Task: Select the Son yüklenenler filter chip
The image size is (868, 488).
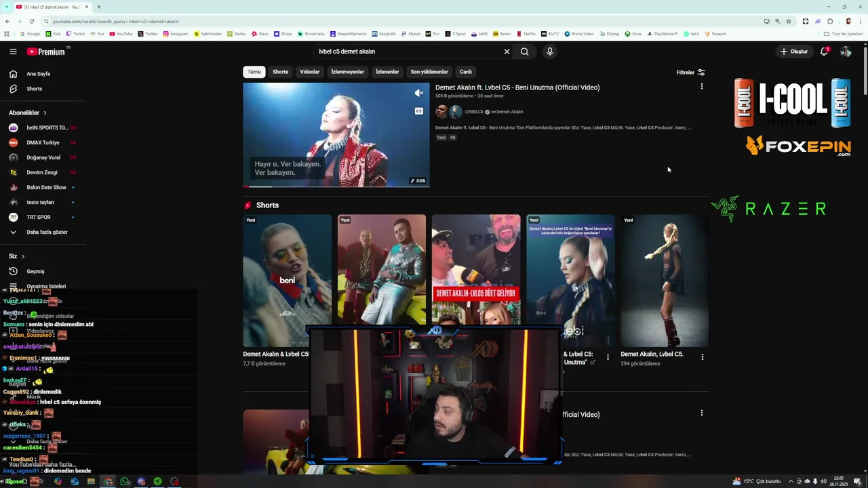Action: (x=429, y=72)
